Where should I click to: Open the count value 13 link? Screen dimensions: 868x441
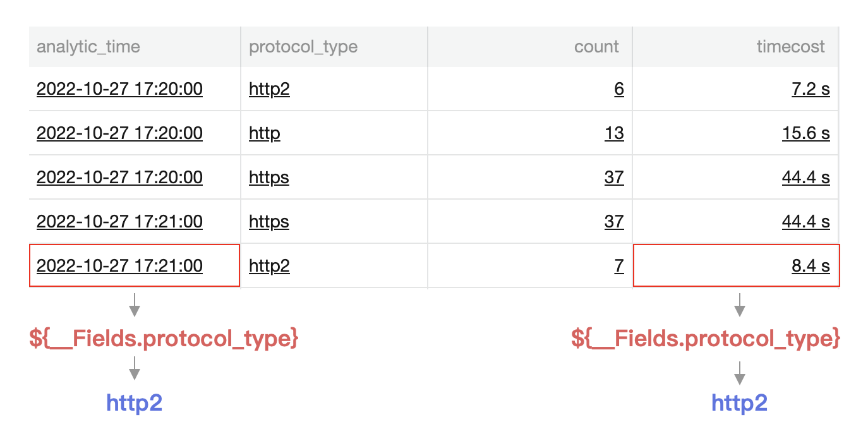pyautogui.click(x=614, y=133)
